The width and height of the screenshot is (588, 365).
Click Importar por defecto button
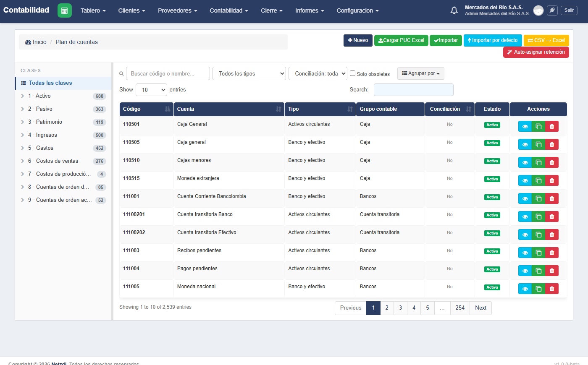coord(493,40)
